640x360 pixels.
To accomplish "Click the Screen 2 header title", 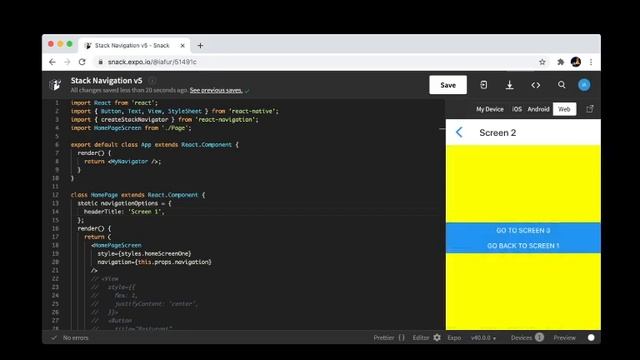I will click(498, 133).
